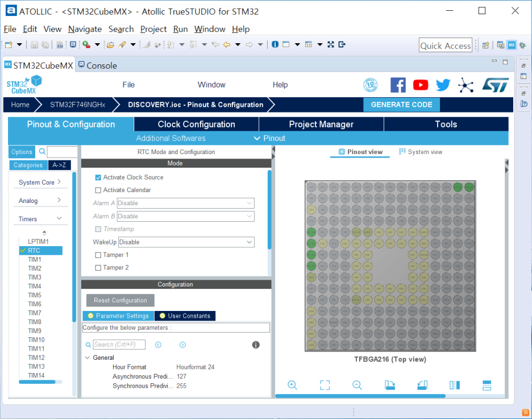Open the new file dropdown arrow
Image resolution: width=532 pixels, height=419 pixels.
pos(19,44)
